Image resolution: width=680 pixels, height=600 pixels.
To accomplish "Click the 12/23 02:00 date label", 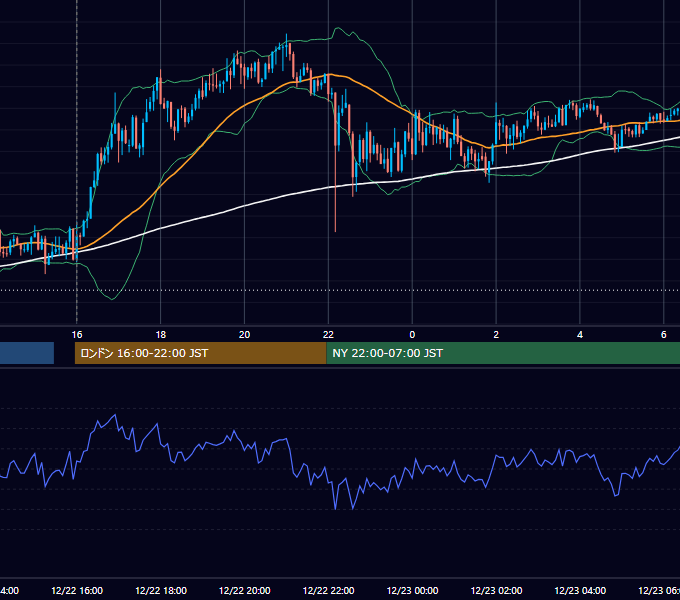I will point(496,590).
